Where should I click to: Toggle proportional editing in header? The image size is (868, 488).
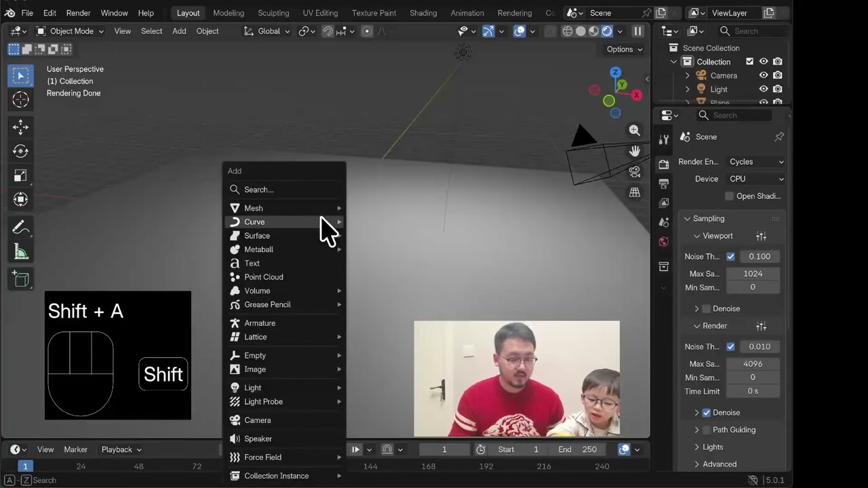pyautogui.click(x=367, y=31)
